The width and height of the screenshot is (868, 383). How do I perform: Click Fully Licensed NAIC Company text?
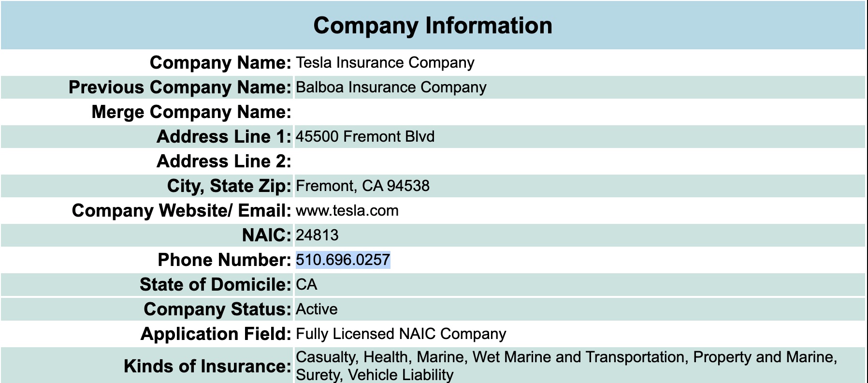[x=401, y=334]
